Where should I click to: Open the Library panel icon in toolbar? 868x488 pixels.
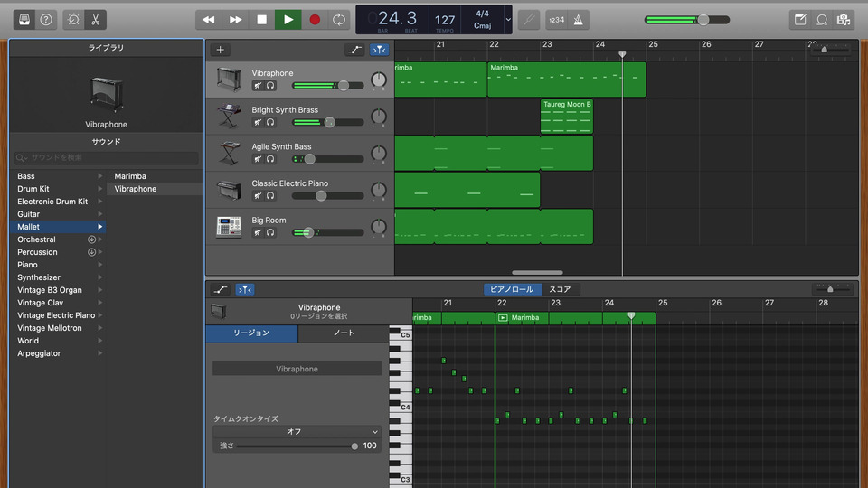pyautogui.click(x=25, y=19)
